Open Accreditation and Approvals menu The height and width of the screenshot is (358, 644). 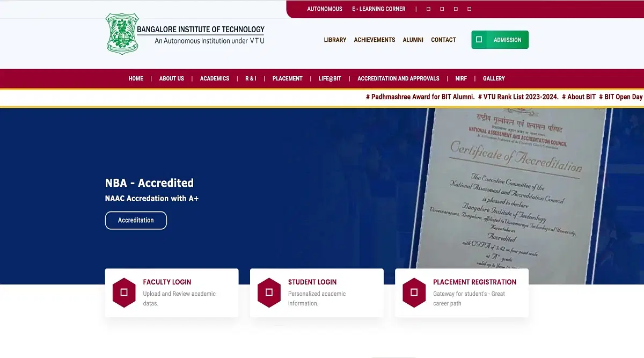coord(398,78)
